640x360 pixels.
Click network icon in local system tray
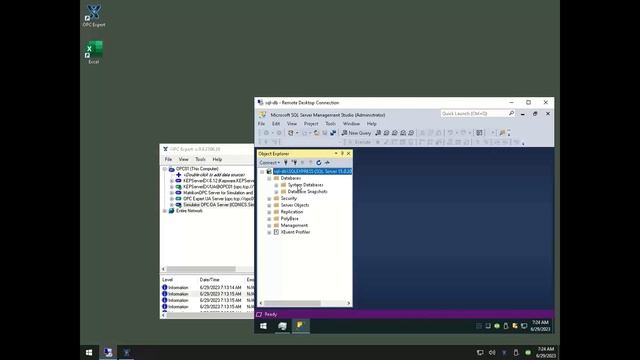pyautogui.click(x=480, y=353)
